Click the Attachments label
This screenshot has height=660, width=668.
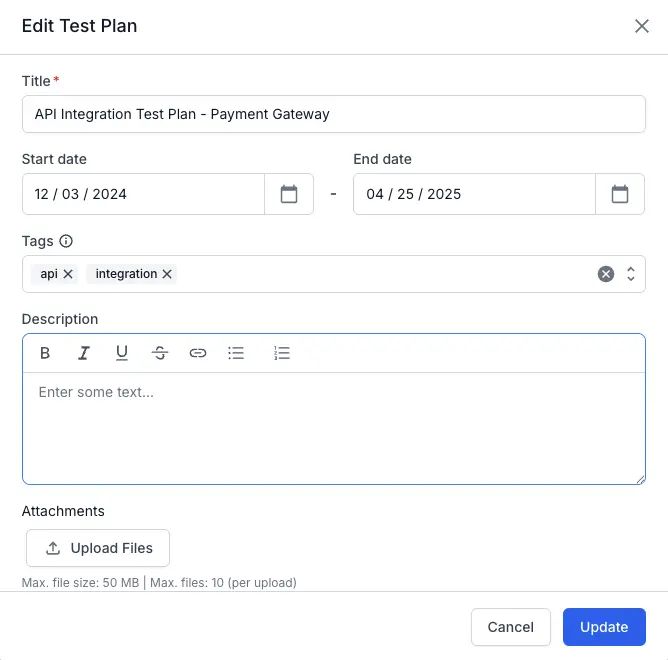63,511
